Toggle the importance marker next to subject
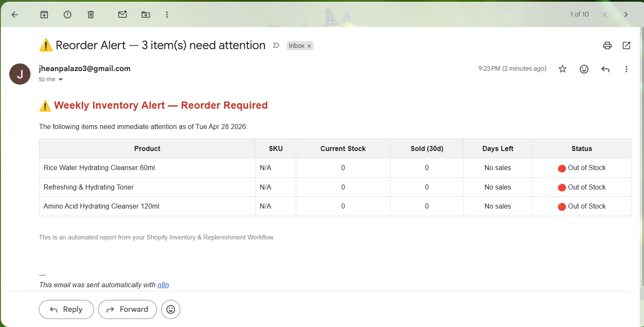Viewport: 644px width, 327px height. (x=276, y=45)
